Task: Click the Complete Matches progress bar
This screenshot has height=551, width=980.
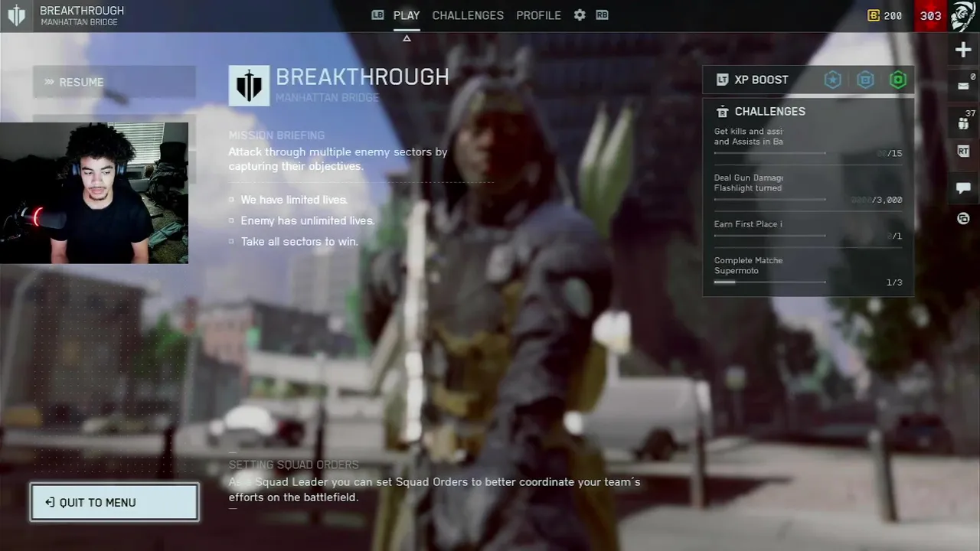Action: pyautogui.click(x=769, y=282)
